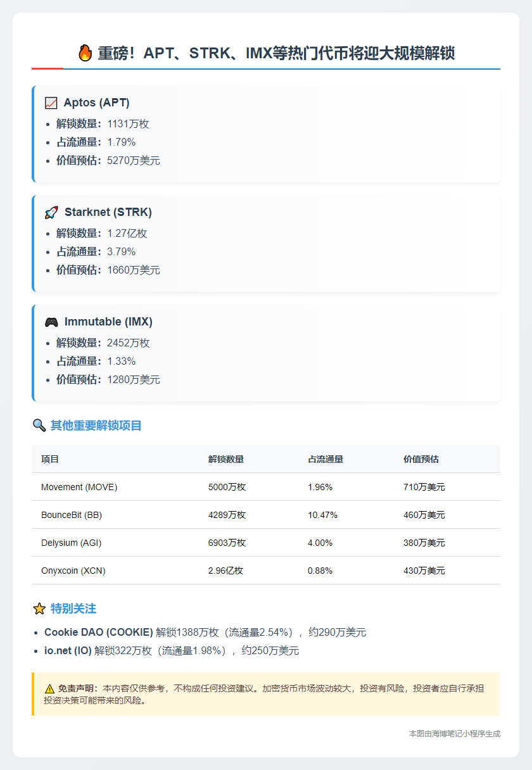
Task: Click the 380万美元 value for Delysium
Action: (424, 543)
